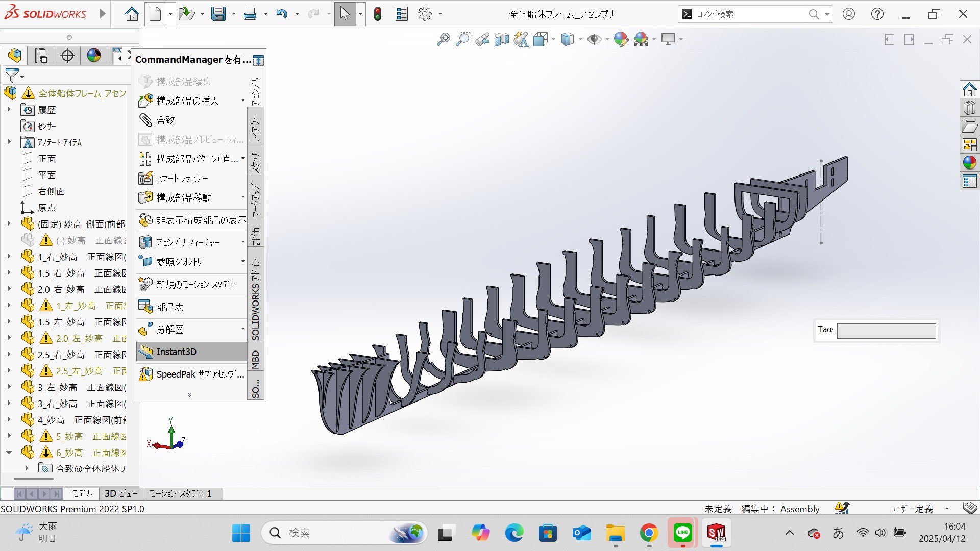
Task: Open the Appearances task pane tab
Action: coord(969,163)
